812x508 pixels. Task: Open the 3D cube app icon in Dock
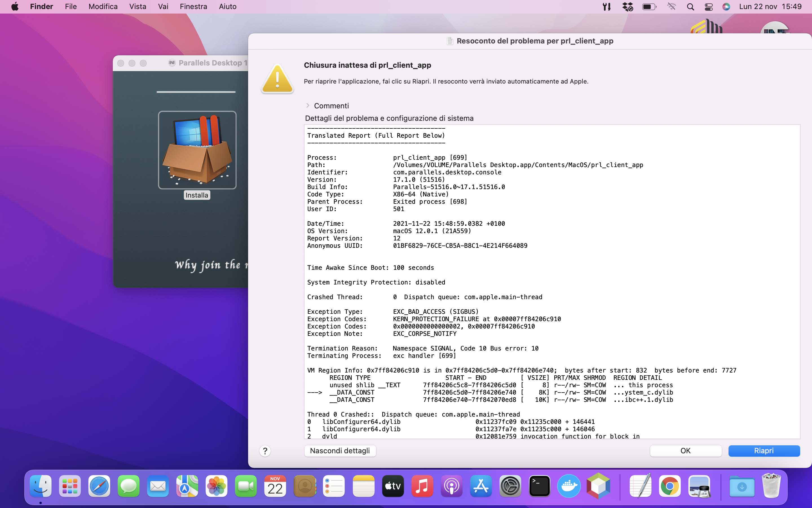[x=598, y=486]
